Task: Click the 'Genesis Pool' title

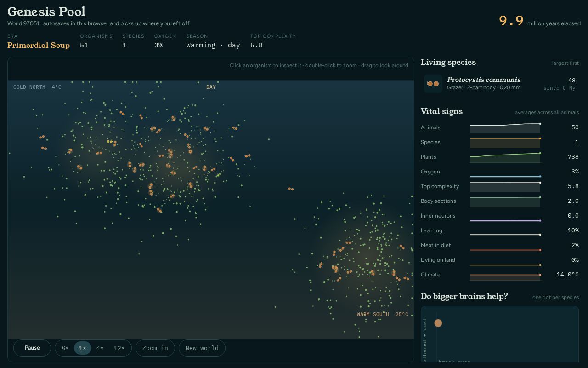Action: pyautogui.click(x=46, y=11)
